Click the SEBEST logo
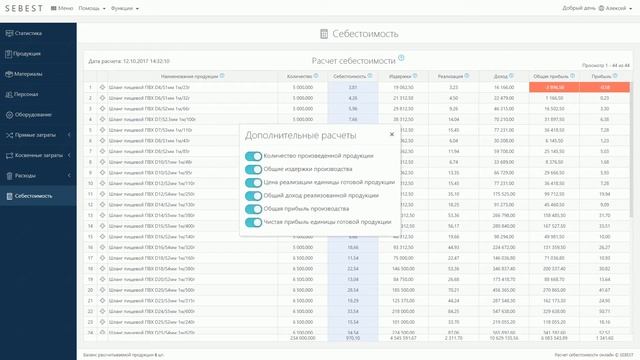The image size is (640, 360). [x=24, y=8]
